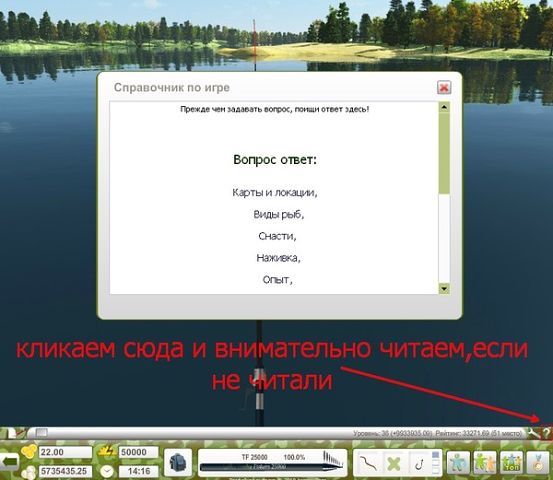Close the Справочник по игре dialog
This screenshot has width=553, height=480.
coord(444,87)
